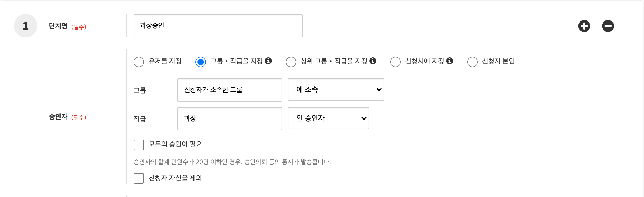Image resolution: width=644 pixels, height=197 pixels.
Task: Click the 모두의 승인이 필요 label text
Action: pyautogui.click(x=175, y=144)
